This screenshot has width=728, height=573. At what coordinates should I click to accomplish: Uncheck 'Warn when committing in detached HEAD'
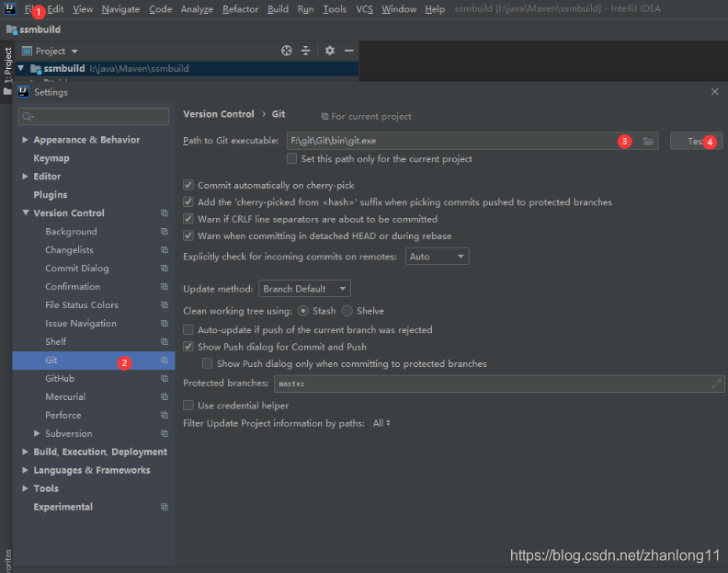coord(188,235)
